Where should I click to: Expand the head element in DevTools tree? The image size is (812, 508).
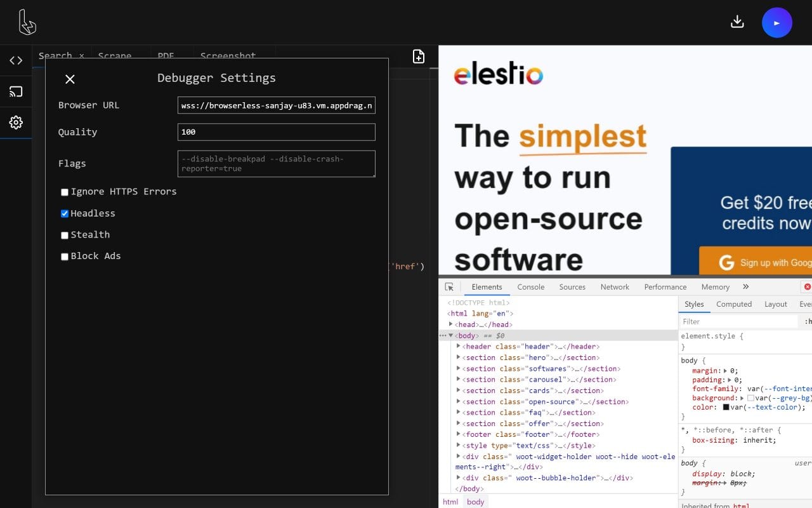coord(450,324)
